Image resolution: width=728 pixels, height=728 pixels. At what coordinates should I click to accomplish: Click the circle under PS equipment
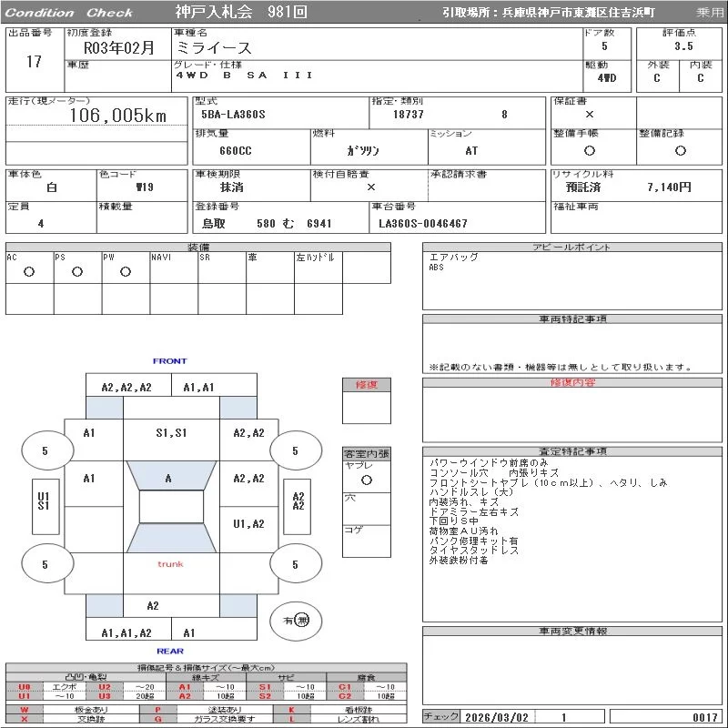click(x=77, y=272)
